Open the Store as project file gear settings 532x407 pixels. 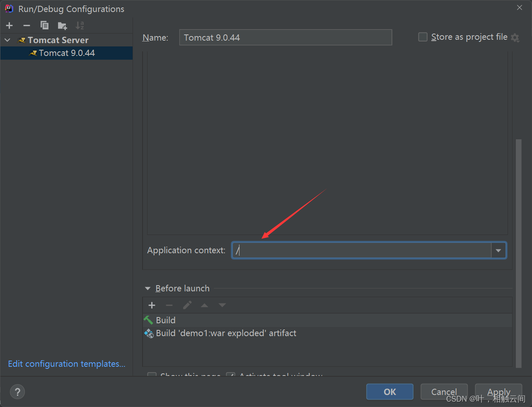[x=515, y=38]
